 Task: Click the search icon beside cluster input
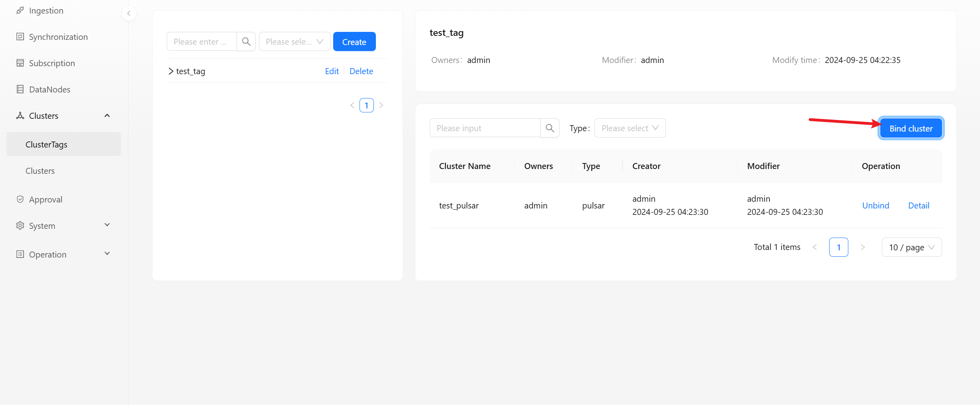click(x=549, y=128)
